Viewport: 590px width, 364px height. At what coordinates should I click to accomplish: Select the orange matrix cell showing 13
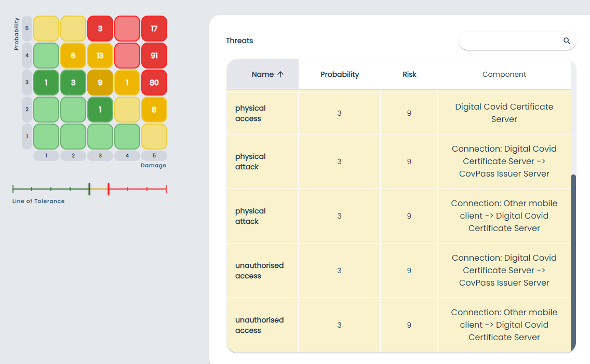click(100, 56)
